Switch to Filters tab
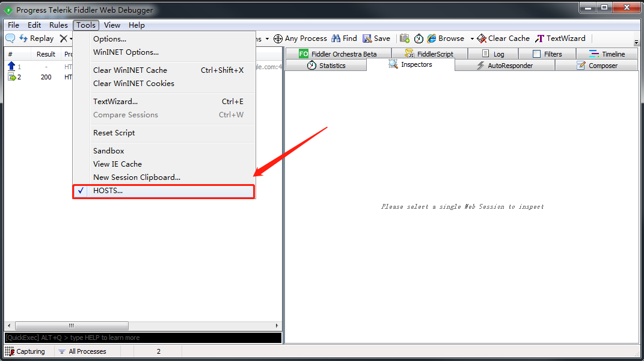 pos(547,54)
